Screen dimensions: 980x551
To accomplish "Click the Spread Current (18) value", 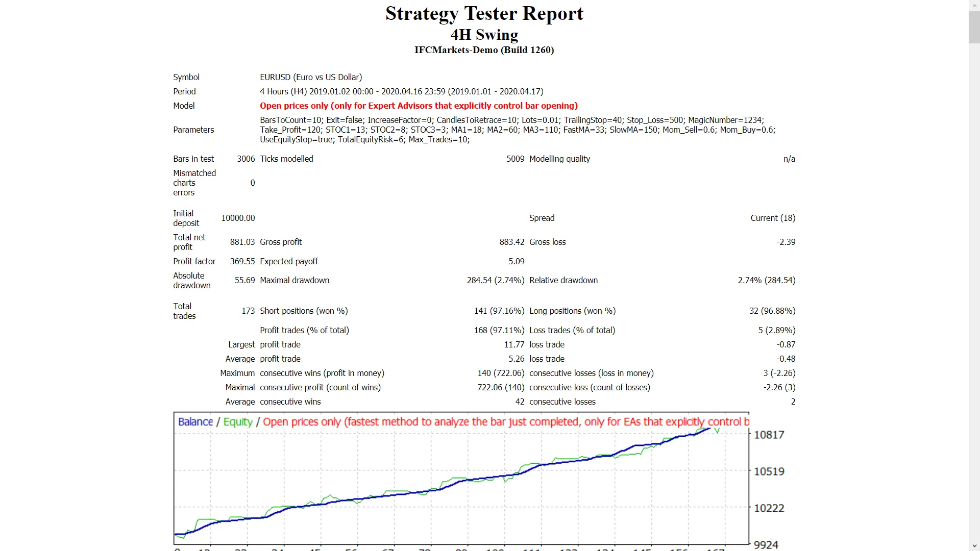I will [772, 218].
